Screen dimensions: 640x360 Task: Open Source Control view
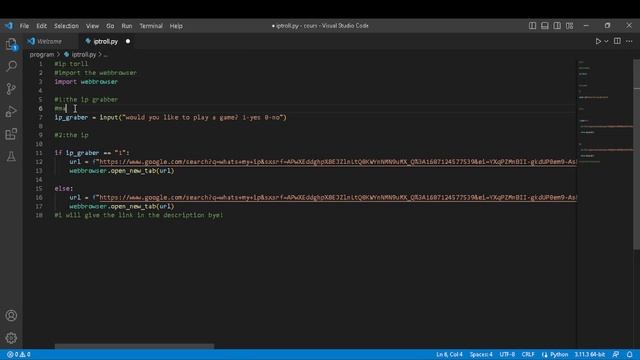point(11,89)
